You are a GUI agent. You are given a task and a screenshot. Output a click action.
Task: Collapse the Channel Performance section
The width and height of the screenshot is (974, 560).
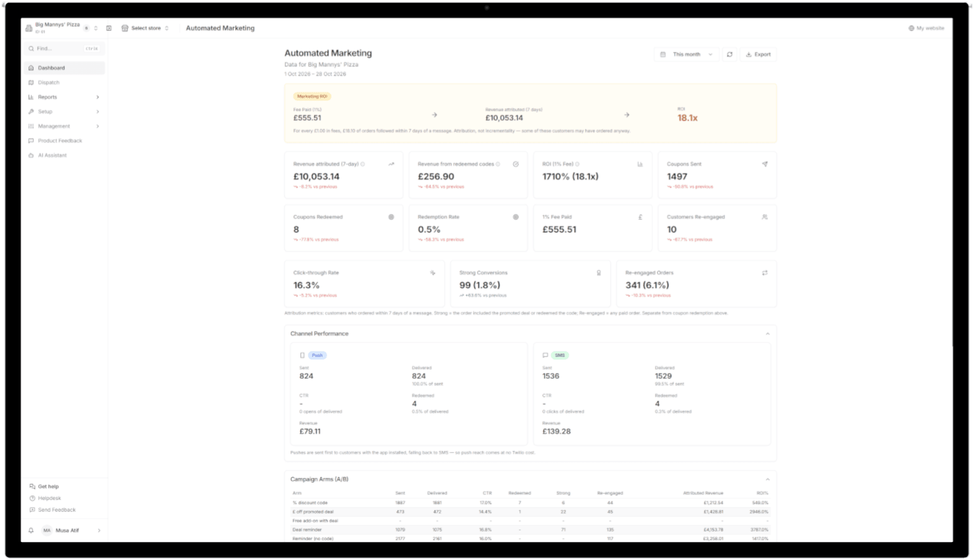point(768,334)
